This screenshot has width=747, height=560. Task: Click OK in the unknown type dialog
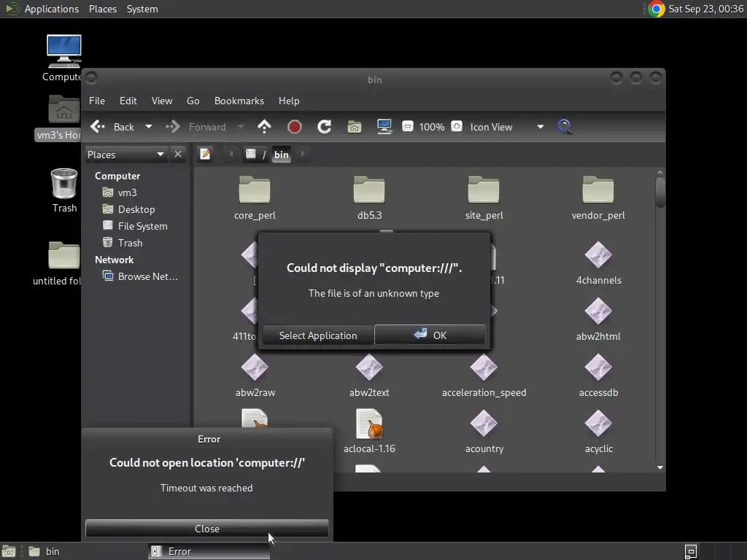click(x=430, y=335)
